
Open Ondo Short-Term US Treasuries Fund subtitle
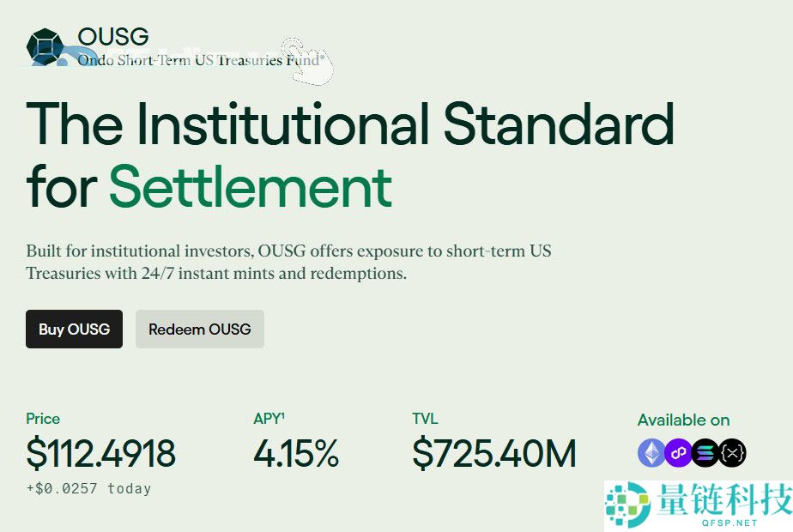(201, 60)
